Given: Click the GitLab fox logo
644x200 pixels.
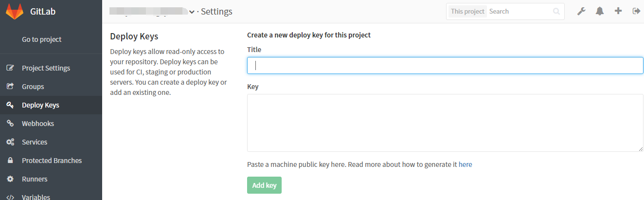Looking at the screenshot, I should pyautogui.click(x=15, y=11).
